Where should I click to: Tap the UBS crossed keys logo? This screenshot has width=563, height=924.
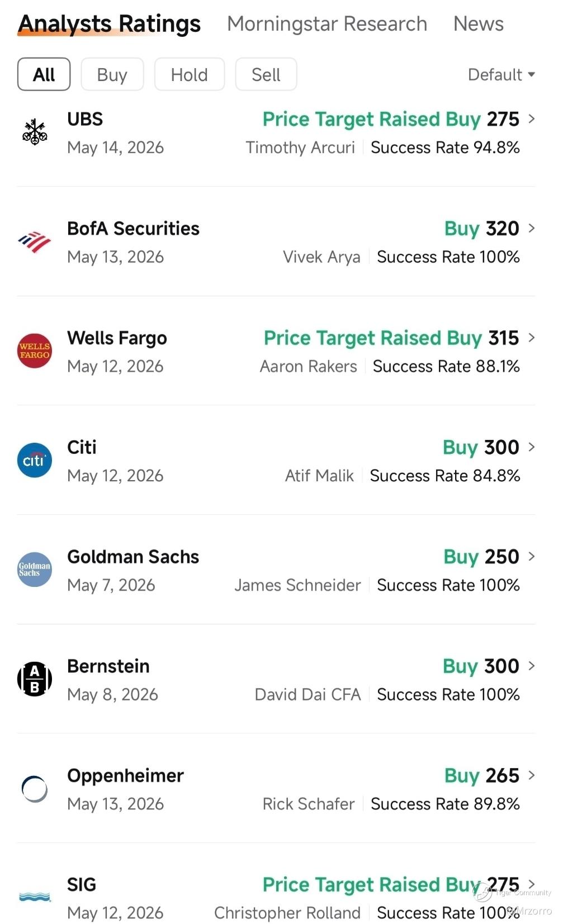[x=35, y=132]
